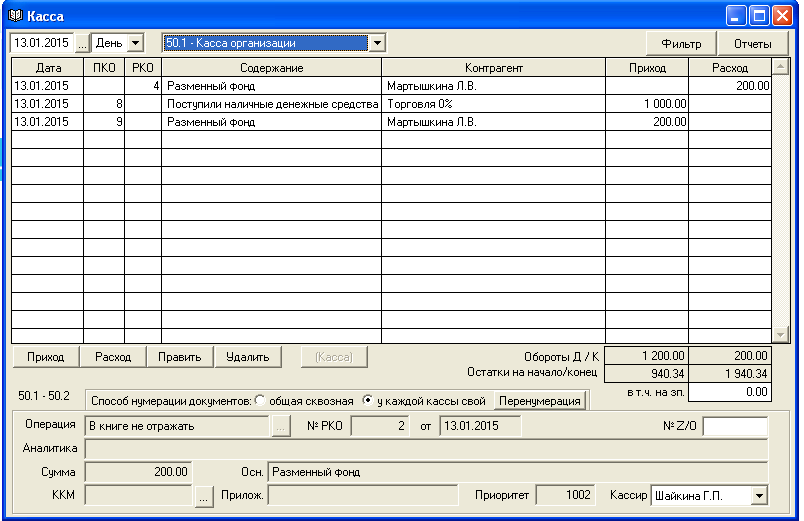Viewport: 804px width, 521px height.
Task: Select 'общая сквозная' numbering option
Action: point(261,400)
